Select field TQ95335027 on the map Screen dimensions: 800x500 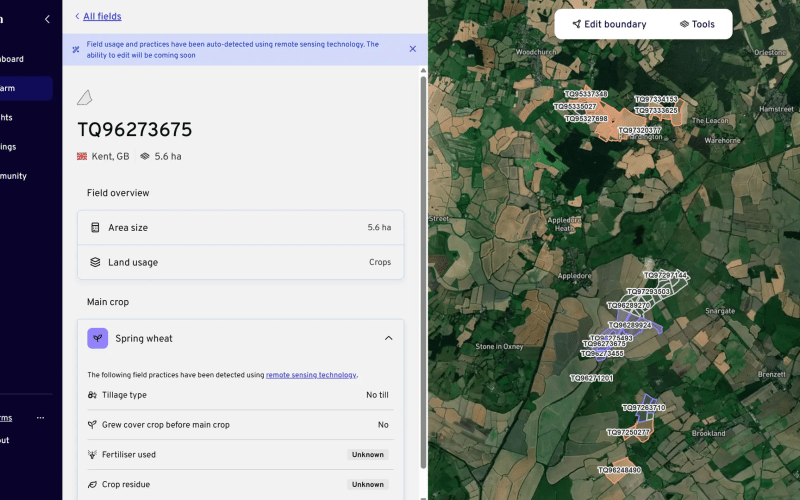(575, 107)
